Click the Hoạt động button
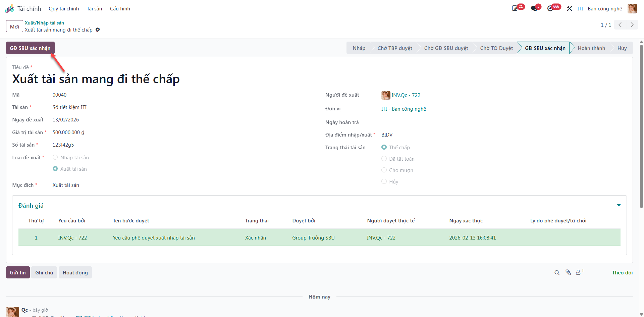Image resolution: width=644 pixels, height=317 pixels. 75,272
